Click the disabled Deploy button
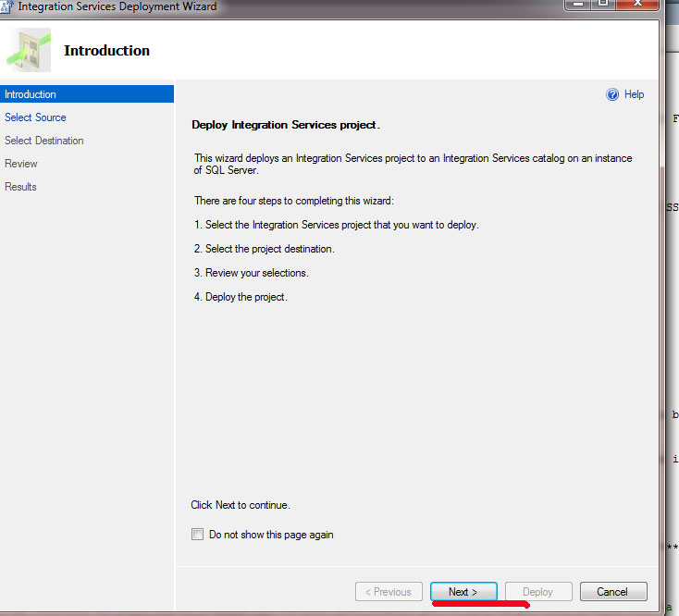The height and width of the screenshot is (616, 679). [x=538, y=591]
